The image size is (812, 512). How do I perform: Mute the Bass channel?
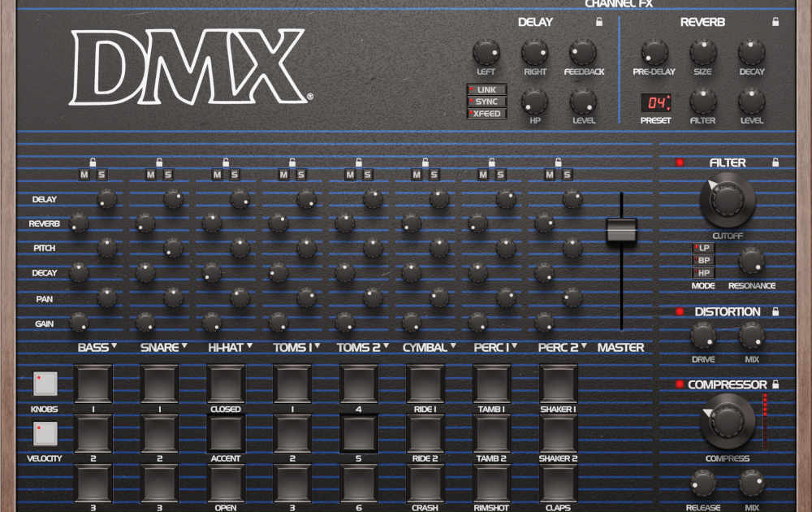click(85, 175)
